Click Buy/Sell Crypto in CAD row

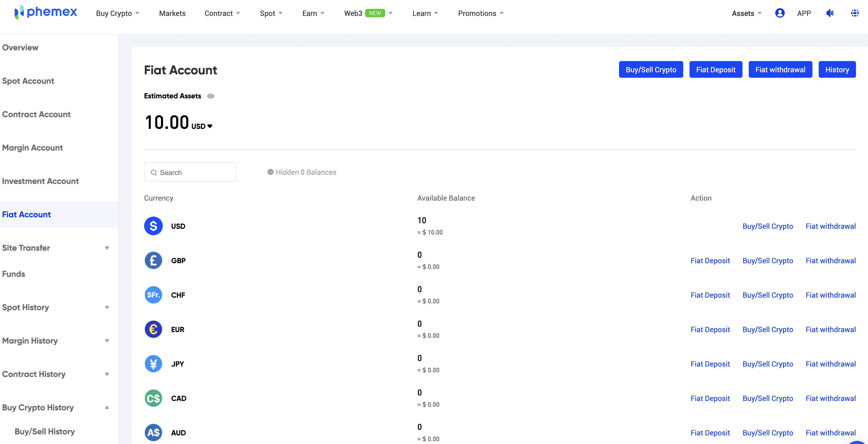(768, 398)
